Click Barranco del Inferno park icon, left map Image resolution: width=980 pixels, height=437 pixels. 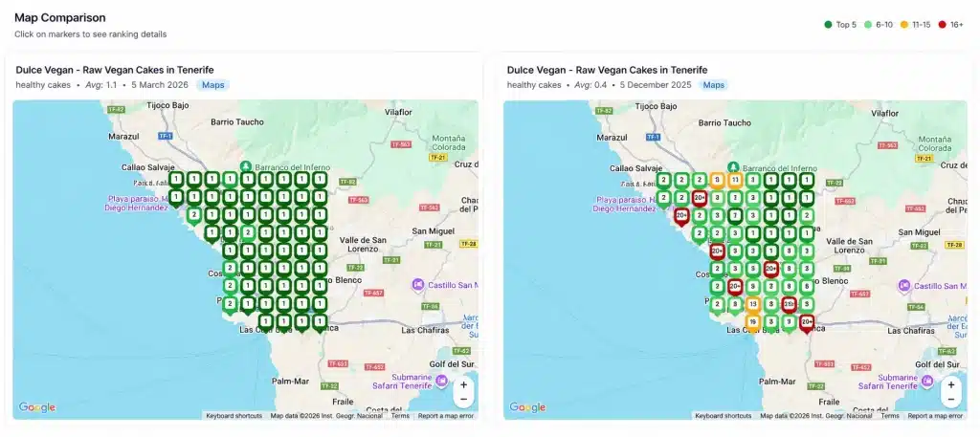pyautogui.click(x=246, y=166)
